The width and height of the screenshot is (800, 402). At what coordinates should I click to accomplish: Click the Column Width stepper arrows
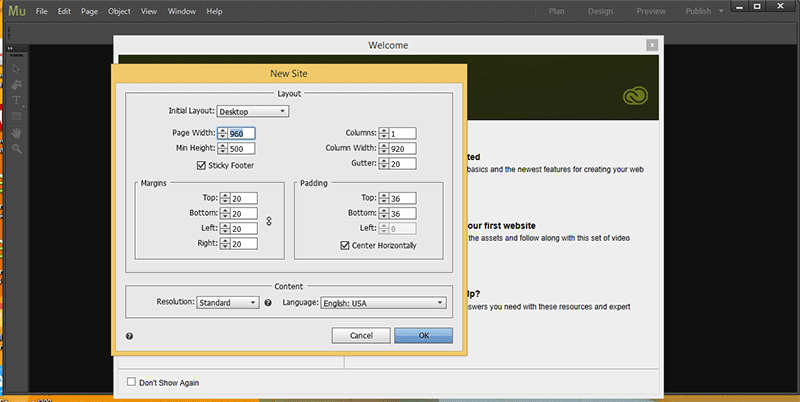click(x=384, y=148)
